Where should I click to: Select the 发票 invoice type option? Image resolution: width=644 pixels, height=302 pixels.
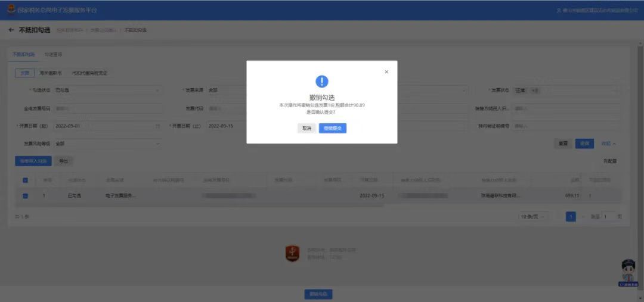coord(24,73)
